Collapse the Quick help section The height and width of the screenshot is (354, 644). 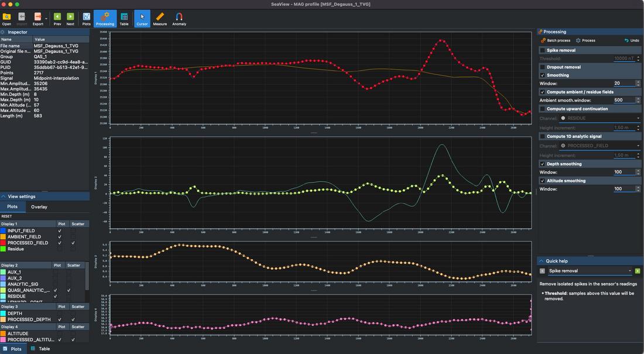coord(542,261)
